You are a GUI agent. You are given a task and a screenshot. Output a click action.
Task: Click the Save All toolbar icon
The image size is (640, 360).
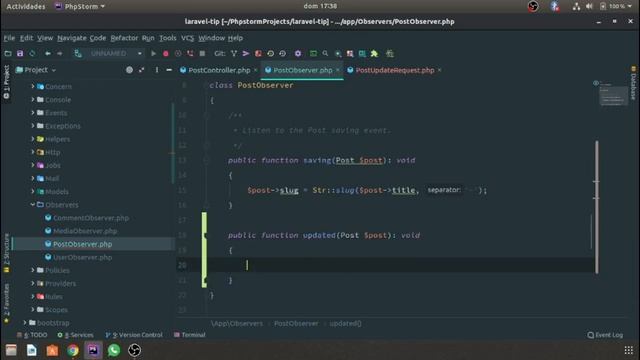(20, 53)
